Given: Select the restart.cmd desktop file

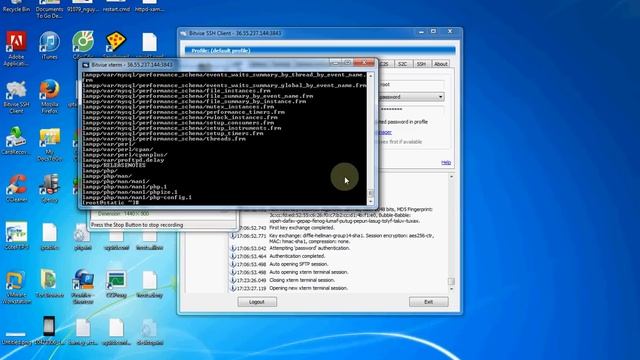Looking at the screenshot, I should point(116,6).
